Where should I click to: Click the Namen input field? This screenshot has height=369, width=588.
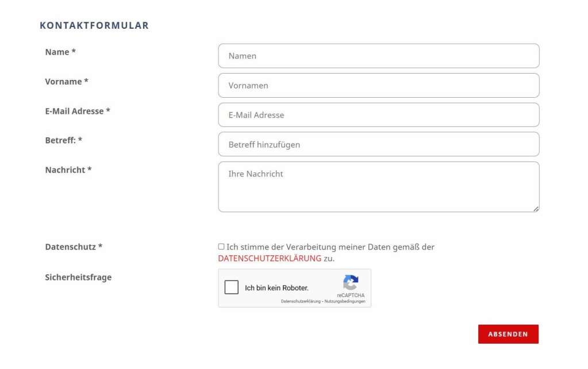(378, 56)
